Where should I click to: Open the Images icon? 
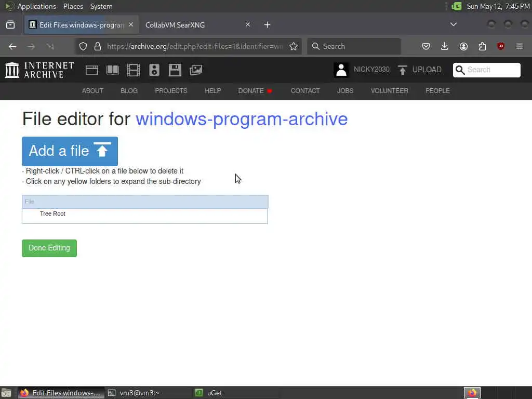click(196, 70)
